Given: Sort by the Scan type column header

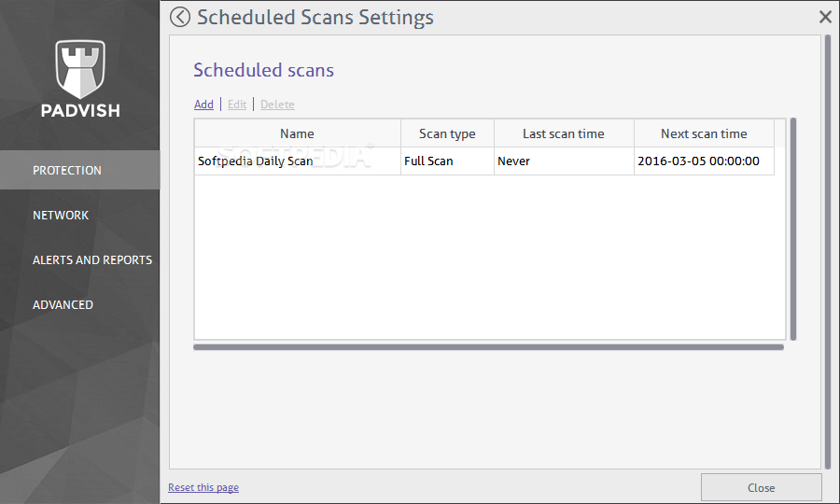Looking at the screenshot, I should pos(447,133).
